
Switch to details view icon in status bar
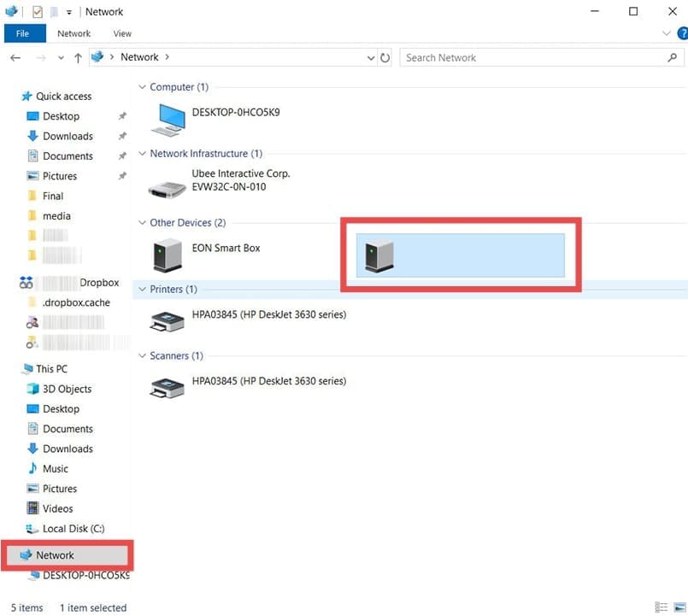pyautogui.click(x=662, y=607)
